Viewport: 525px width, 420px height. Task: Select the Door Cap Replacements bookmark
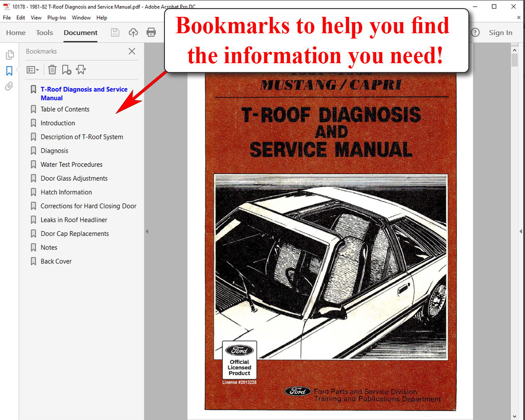point(75,234)
